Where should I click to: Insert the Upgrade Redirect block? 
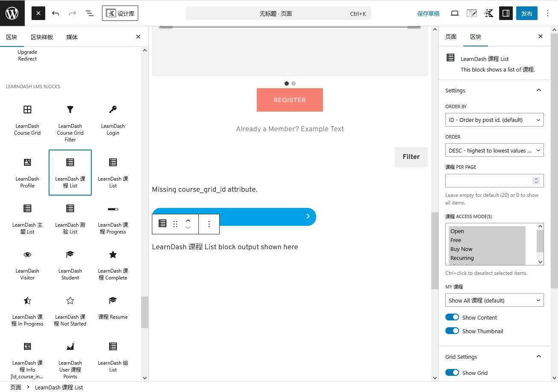pos(27,55)
